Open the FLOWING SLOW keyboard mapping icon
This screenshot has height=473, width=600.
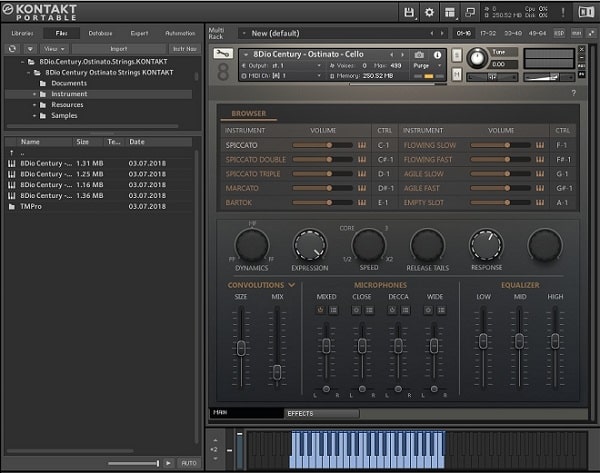click(x=540, y=145)
